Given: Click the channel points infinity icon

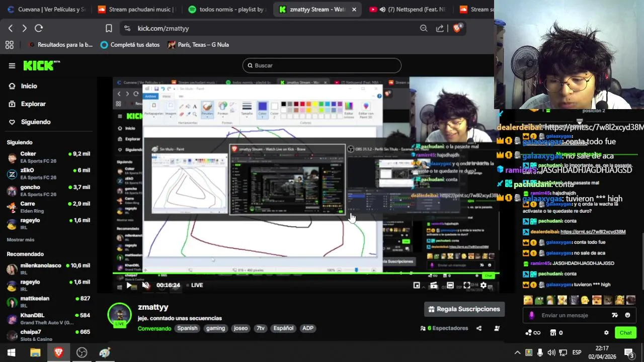Looking at the screenshot, I should pyautogui.click(x=533, y=333).
